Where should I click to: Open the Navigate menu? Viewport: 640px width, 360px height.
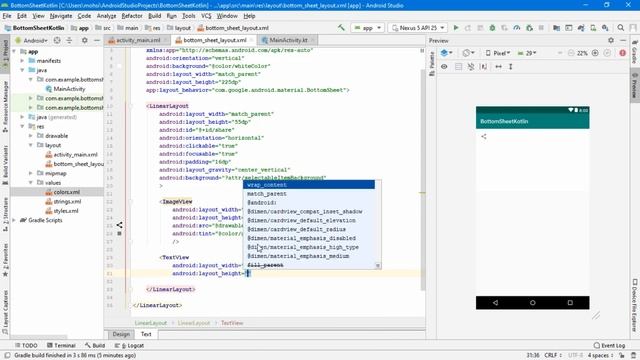coord(61,16)
